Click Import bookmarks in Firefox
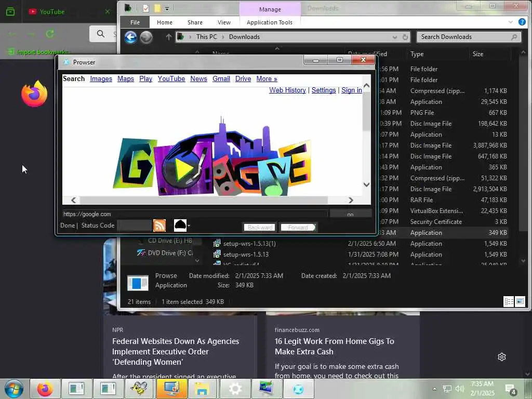The height and width of the screenshot is (399, 532). point(39,52)
